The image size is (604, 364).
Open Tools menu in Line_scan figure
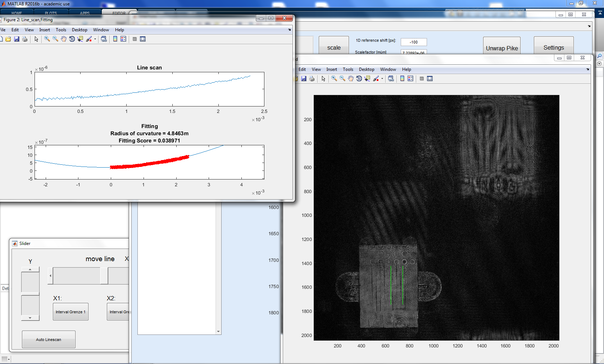pos(61,30)
